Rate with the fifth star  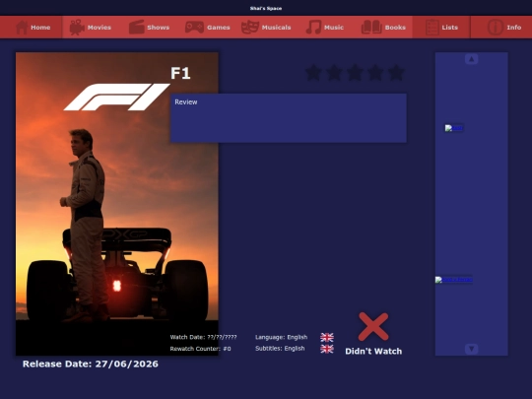tap(396, 73)
